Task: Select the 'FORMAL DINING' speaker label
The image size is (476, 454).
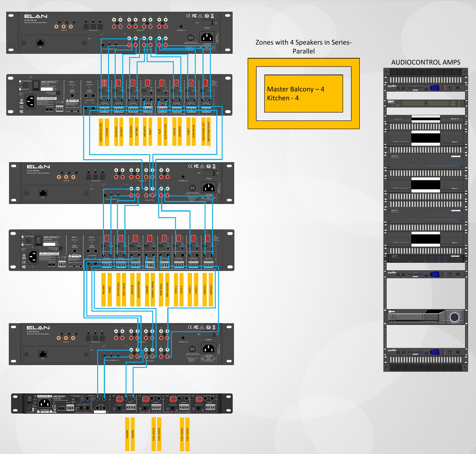Action: [153, 290]
